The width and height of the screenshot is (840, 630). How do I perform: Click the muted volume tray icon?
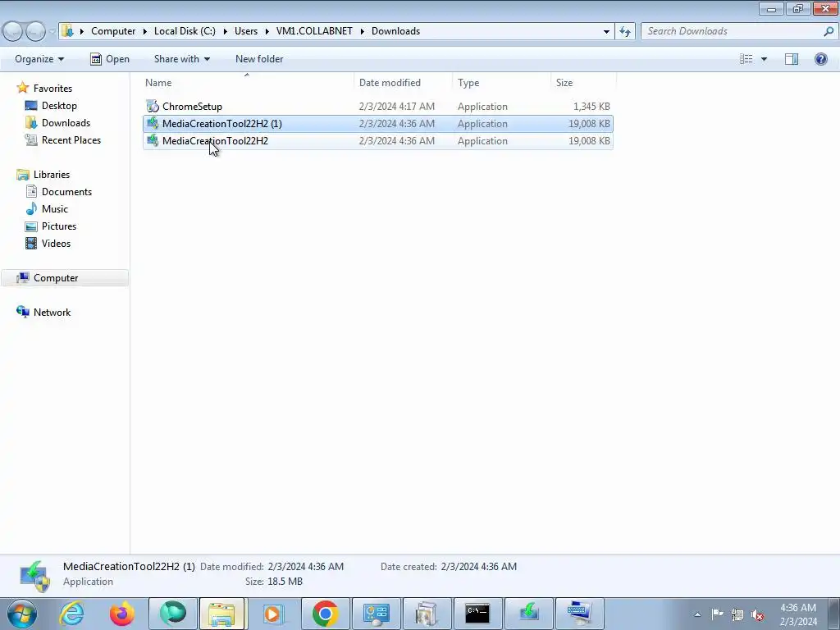[757, 614]
